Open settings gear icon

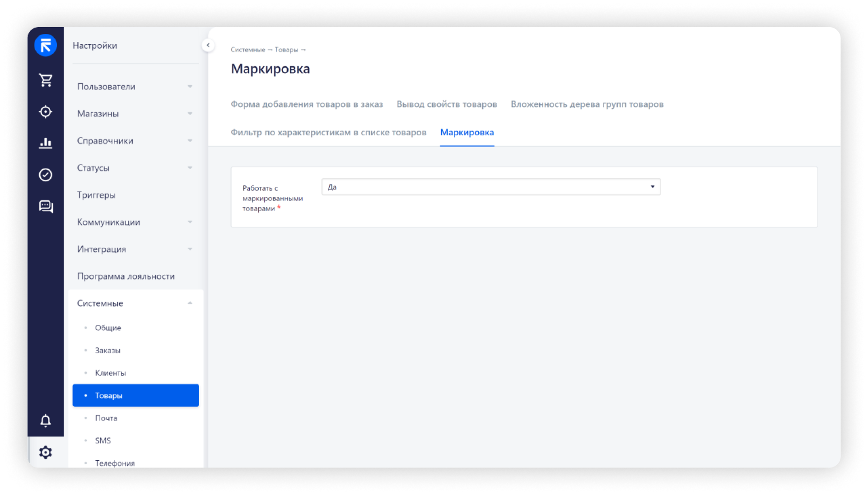point(46,452)
